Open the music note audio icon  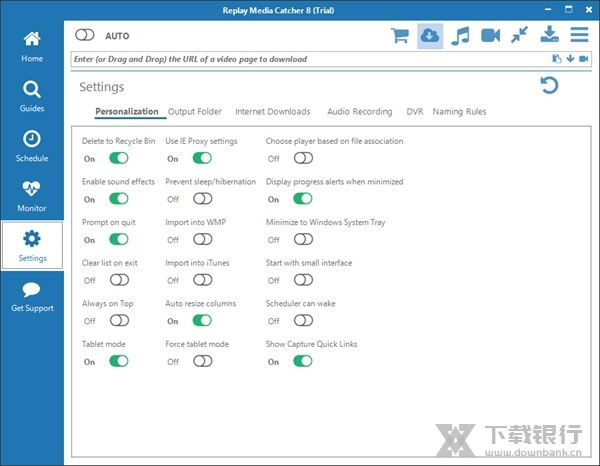tap(460, 36)
